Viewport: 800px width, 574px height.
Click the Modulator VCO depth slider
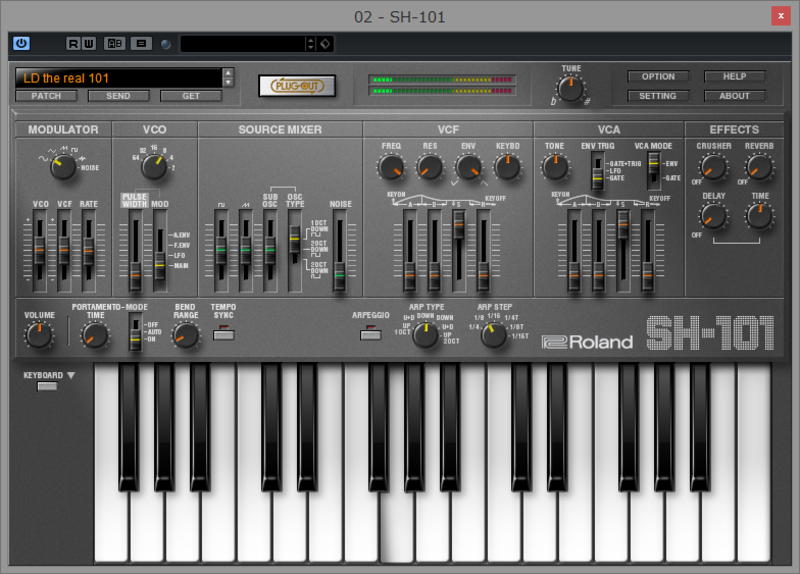tap(40, 251)
